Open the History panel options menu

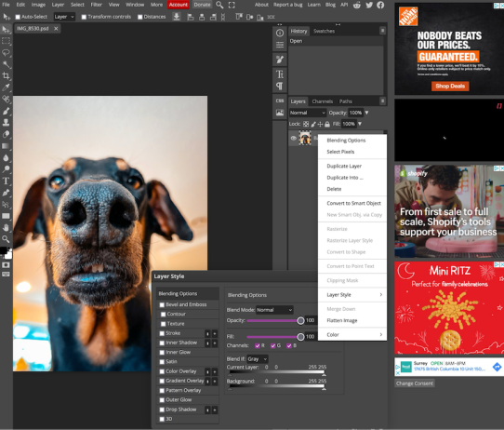[x=382, y=31]
